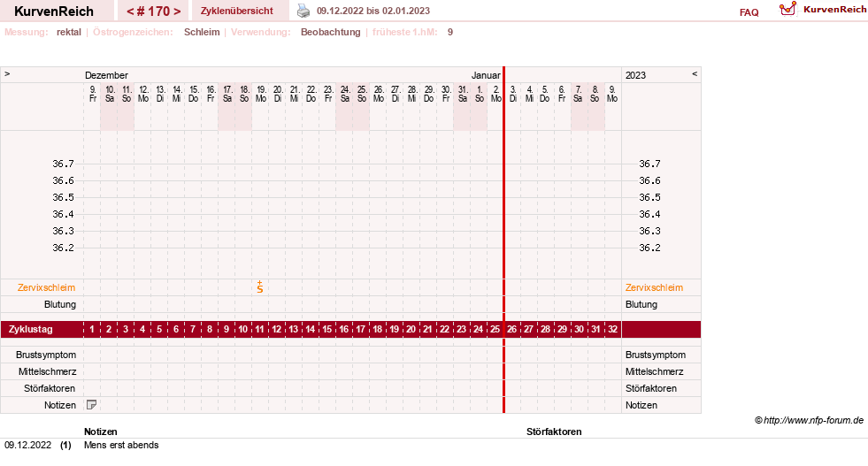
Task: Click the note date 09.12.2022
Action: pos(27,445)
